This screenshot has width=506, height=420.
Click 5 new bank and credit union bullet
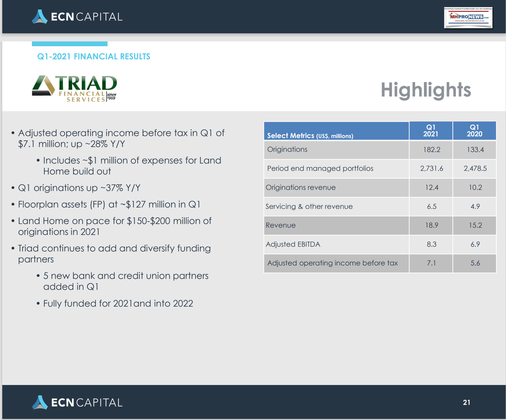[x=126, y=281]
